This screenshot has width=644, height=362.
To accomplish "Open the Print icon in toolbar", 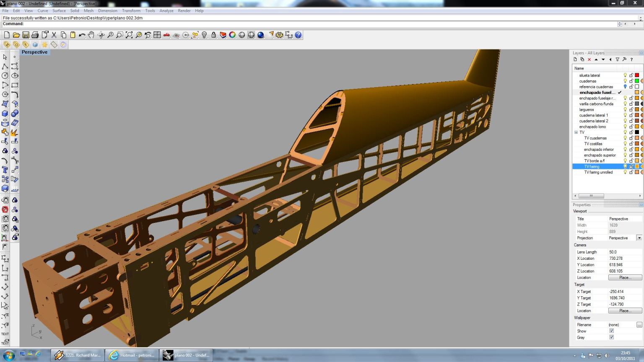I will [35, 35].
